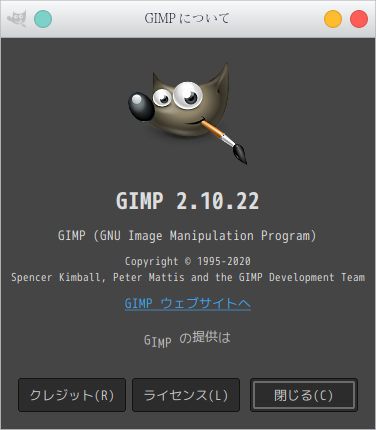Viewport: 376px width, 430px height.
Task: Click the Copyright © 1995-2020 line
Action: (x=188, y=261)
